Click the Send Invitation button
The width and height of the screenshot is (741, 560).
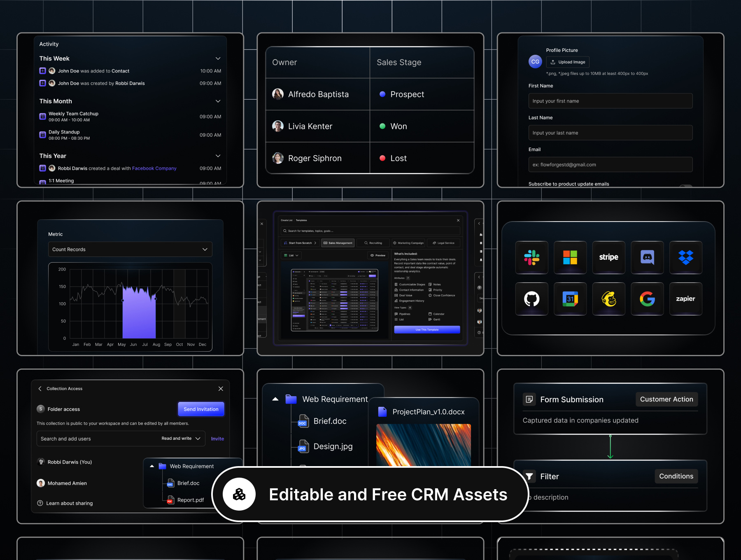[201, 409]
